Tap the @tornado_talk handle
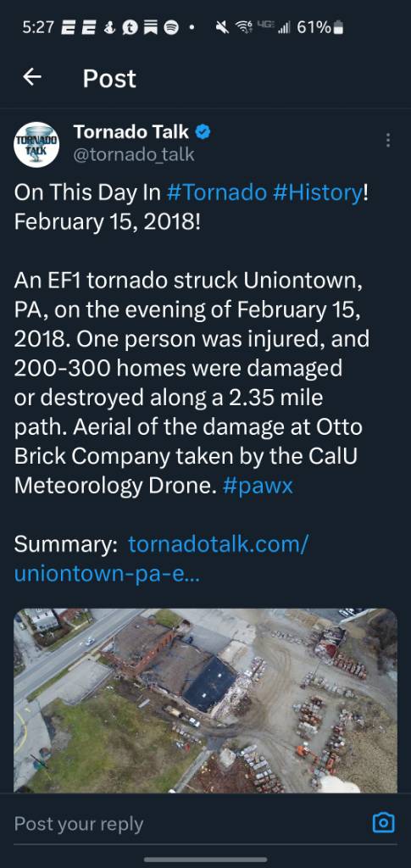Screen dimensions: 411x868 point(134,154)
